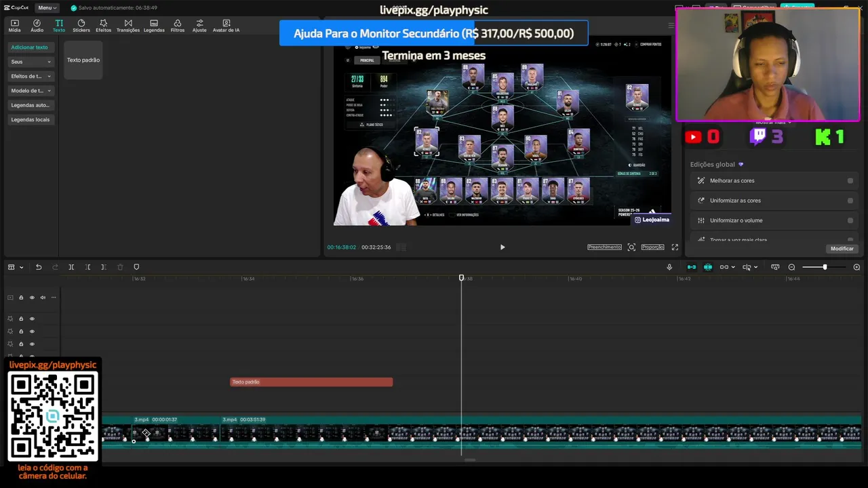Redo the last action
868x488 pixels.
point(55,267)
